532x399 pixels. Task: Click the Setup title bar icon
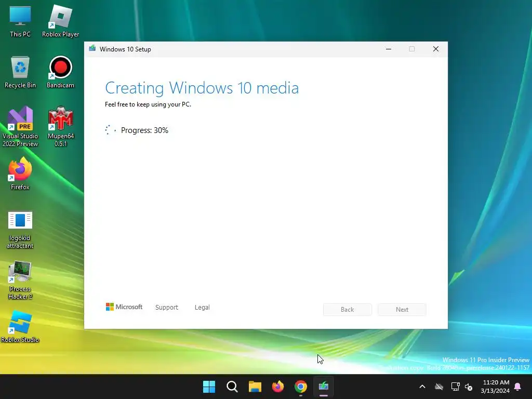click(92, 48)
